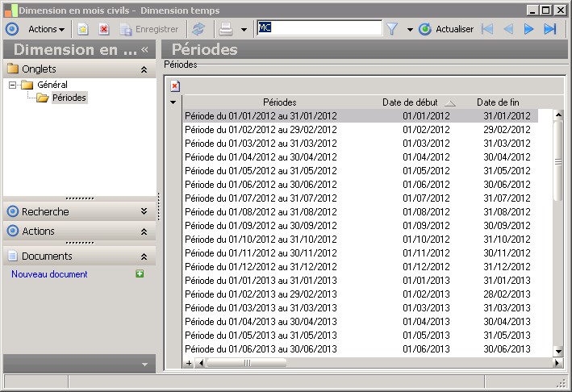Click the application icon in title bar

10,10
